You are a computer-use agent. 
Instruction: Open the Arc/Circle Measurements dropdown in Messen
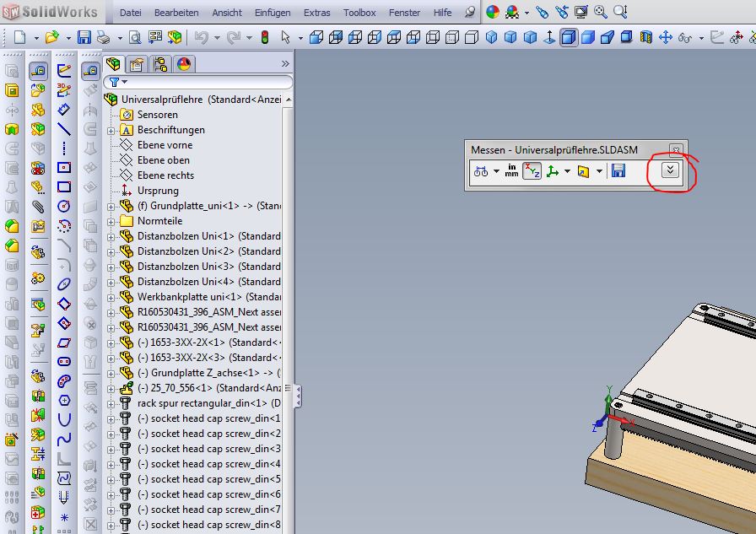pos(496,171)
